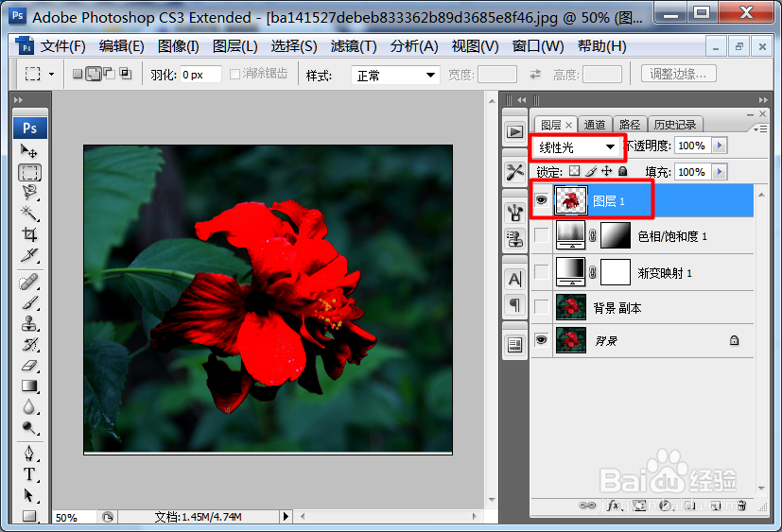Image resolution: width=782 pixels, height=532 pixels.
Task: Open the tool preset picker arrow
Action: point(51,75)
